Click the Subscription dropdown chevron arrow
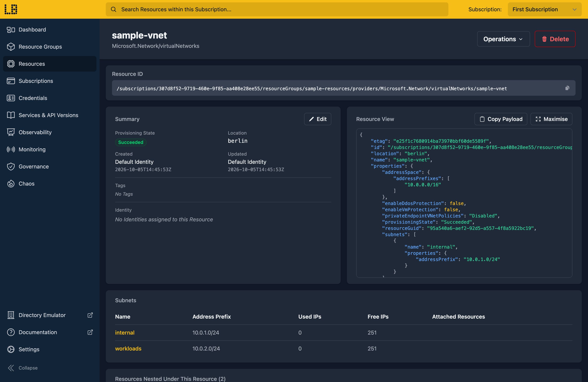This screenshot has height=382, width=588. (x=574, y=9)
